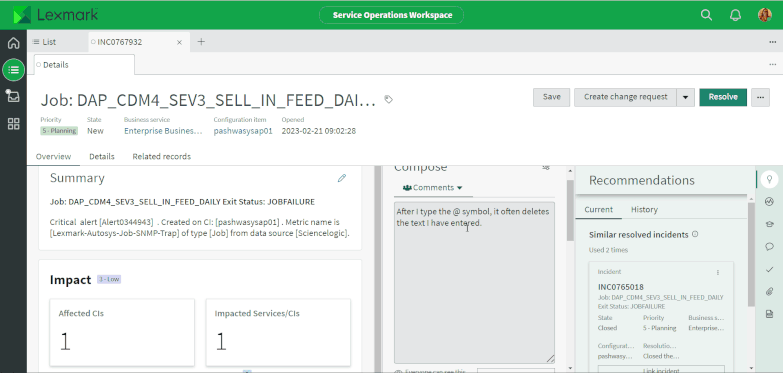Expand the Create change request dropdown arrow
The image size is (783, 373).
tap(686, 97)
